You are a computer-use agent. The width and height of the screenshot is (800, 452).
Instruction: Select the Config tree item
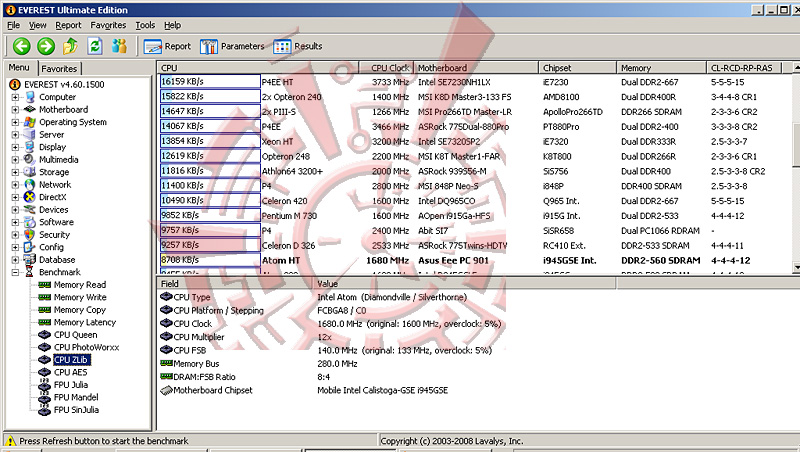tap(52, 247)
